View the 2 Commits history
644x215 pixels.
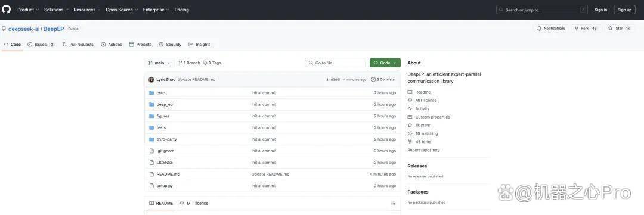pyautogui.click(x=383, y=80)
